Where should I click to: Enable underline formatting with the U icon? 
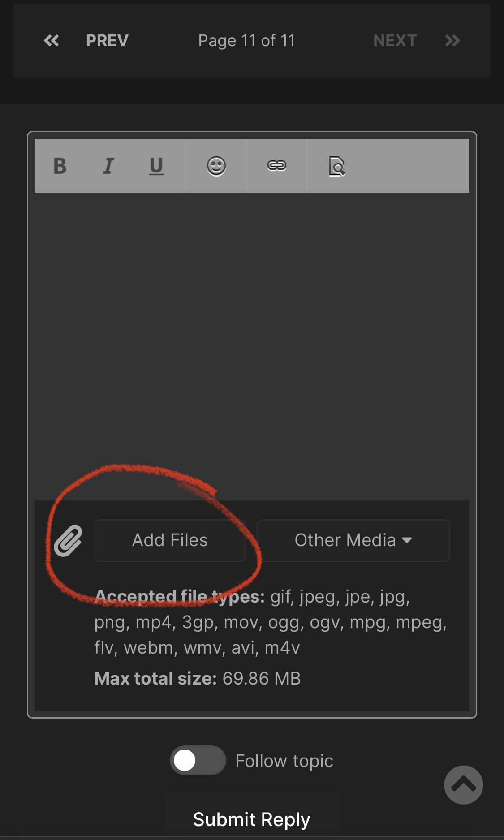(156, 166)
